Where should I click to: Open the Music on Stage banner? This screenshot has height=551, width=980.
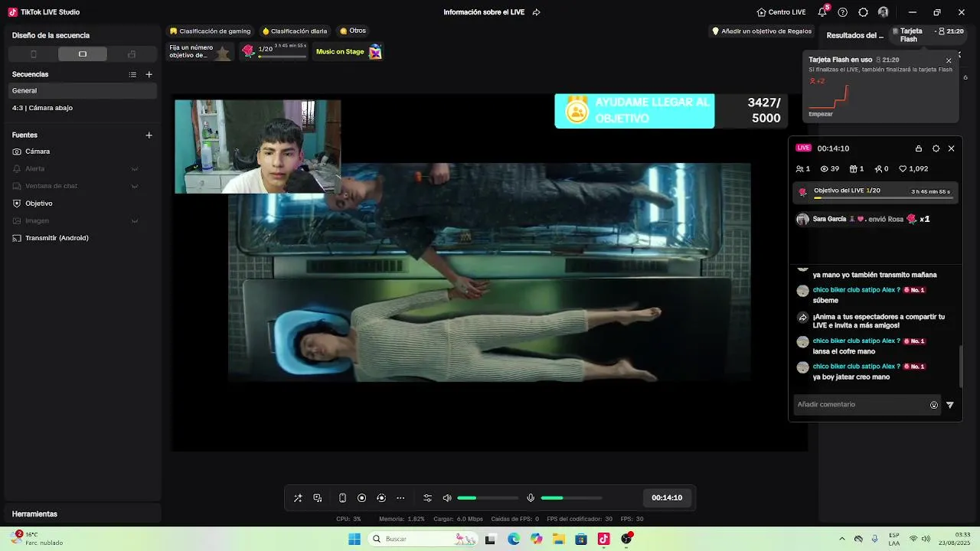point(349,51)
